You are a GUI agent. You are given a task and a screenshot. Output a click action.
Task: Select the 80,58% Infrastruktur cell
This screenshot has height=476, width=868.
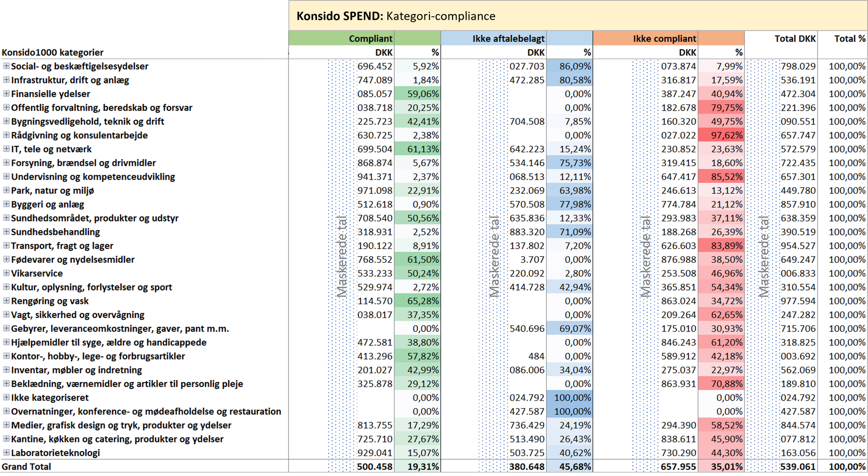[x=569, y=80]
